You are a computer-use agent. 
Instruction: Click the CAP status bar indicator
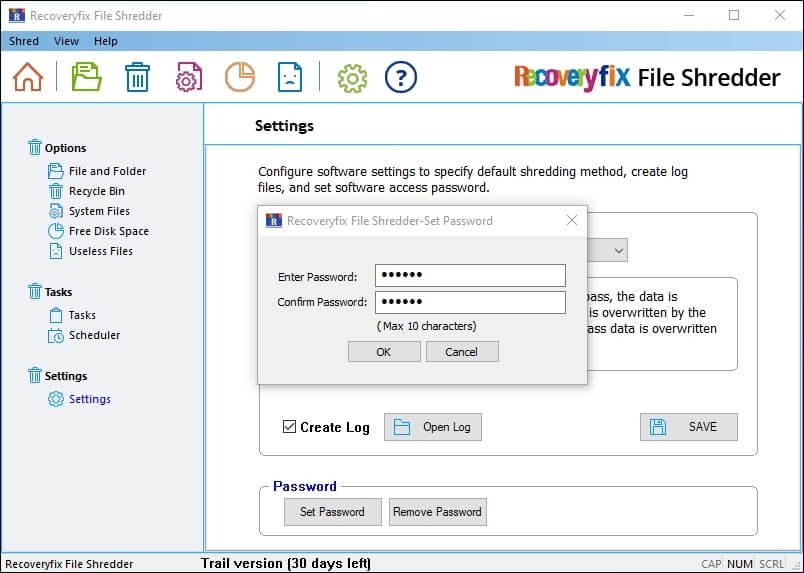pyautogui.click(x=711, y=564)
